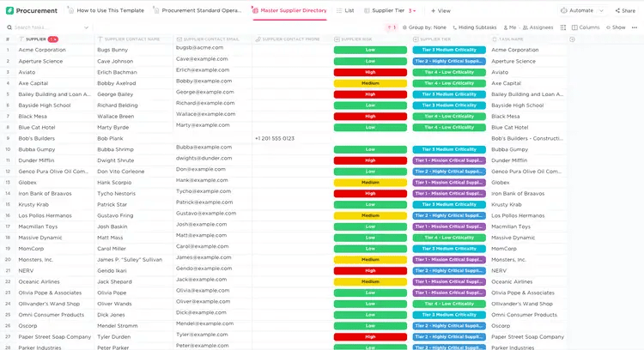Open the Acme Corporation supplier row
Image resolution: width=644 pixels, height=350 pixels.
[x=42, y=50]
